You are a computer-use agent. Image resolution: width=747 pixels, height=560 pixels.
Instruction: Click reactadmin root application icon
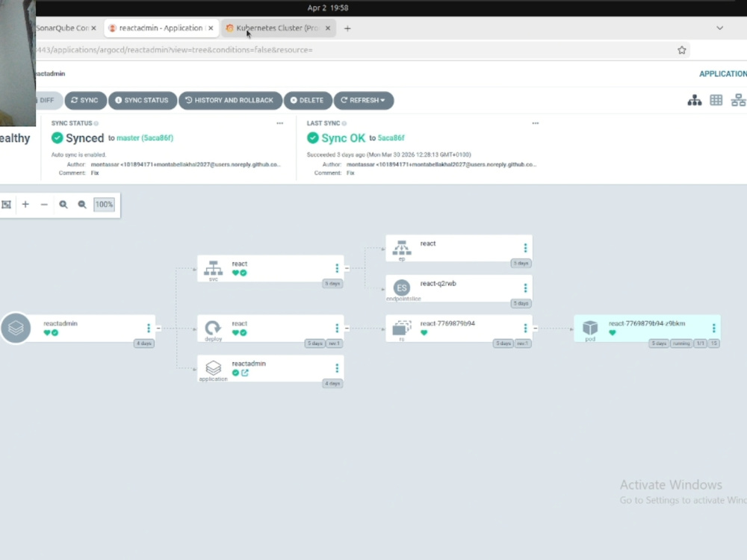(x=16, y=328)
